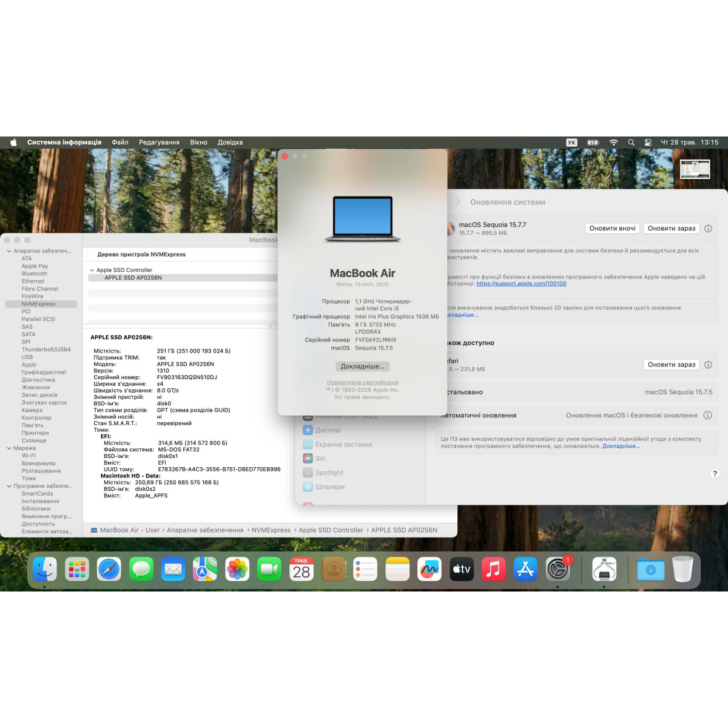The image size is (728, 728).
Task: Open the Apple menu
Action: pos(13,143)
